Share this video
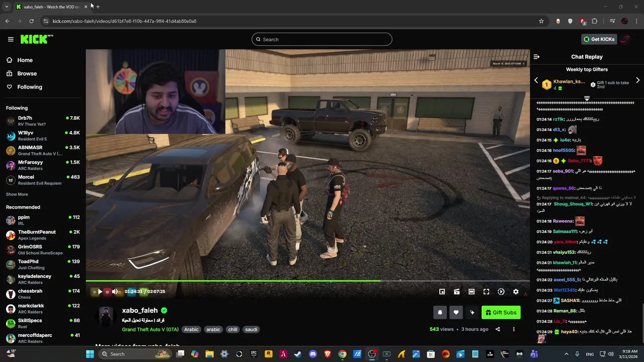644x362 pixels. [x=498, y=329]
